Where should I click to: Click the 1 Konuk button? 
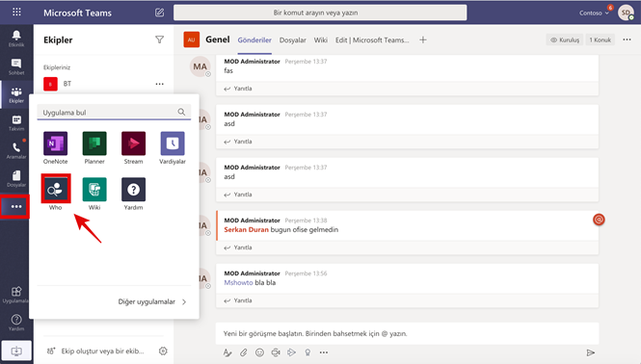(x=601, y=39)
